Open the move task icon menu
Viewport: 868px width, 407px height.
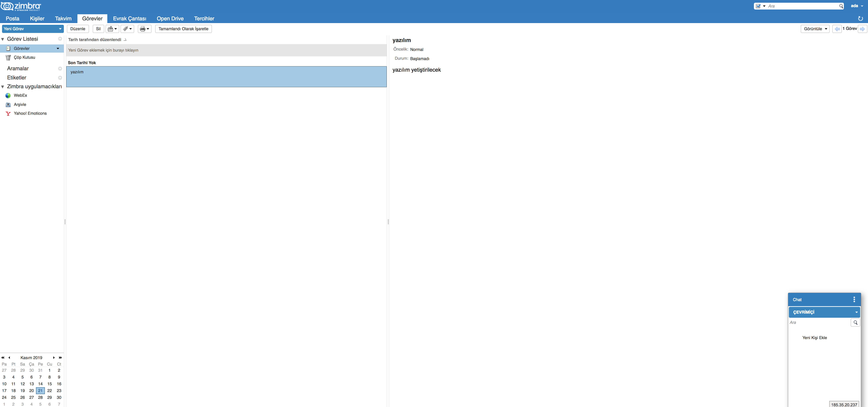(x=112, y=29)
